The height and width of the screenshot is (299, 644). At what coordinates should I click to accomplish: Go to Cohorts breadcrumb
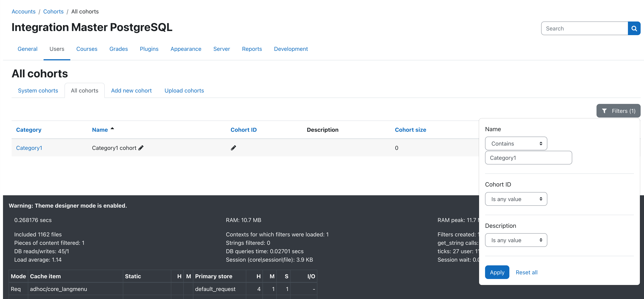tap(53, 11)
